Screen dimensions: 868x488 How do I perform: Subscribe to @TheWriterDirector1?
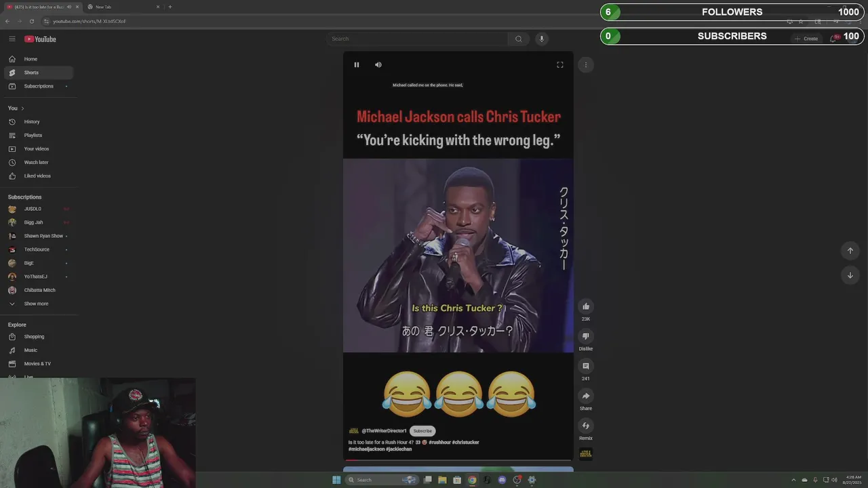click(422, 431)
